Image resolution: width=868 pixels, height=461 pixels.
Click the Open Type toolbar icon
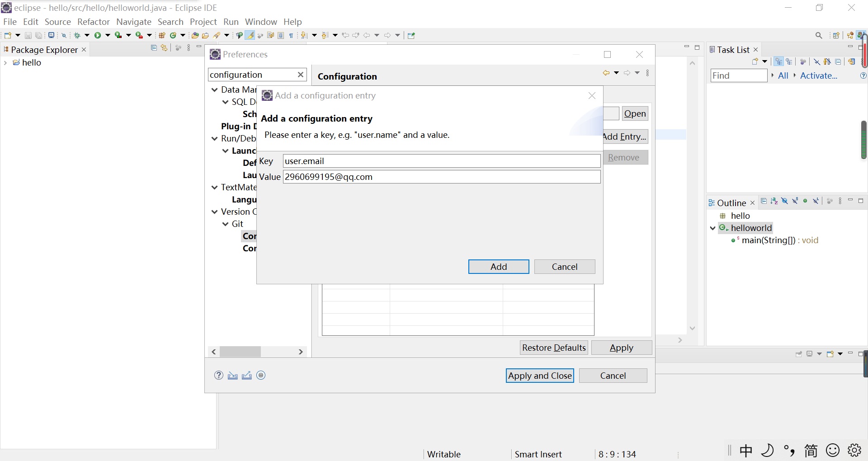pos(195,35)
